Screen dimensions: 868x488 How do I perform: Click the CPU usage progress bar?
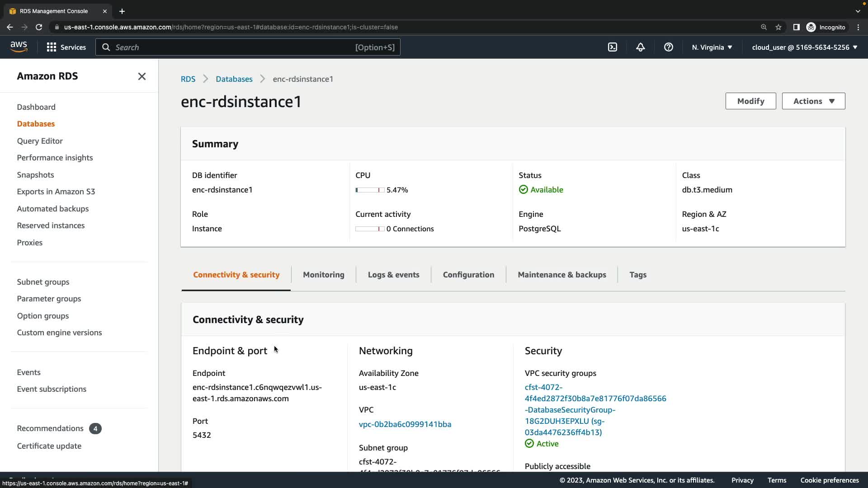370,190
